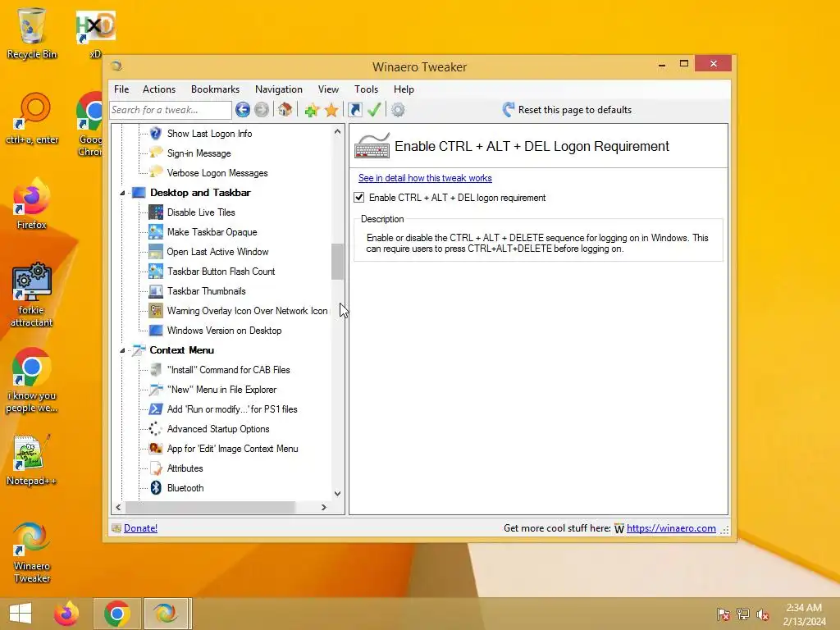Select App for 'Edit' Image Context Menu
The width and height of the screenshot is (840, 630).
(232, 449)
